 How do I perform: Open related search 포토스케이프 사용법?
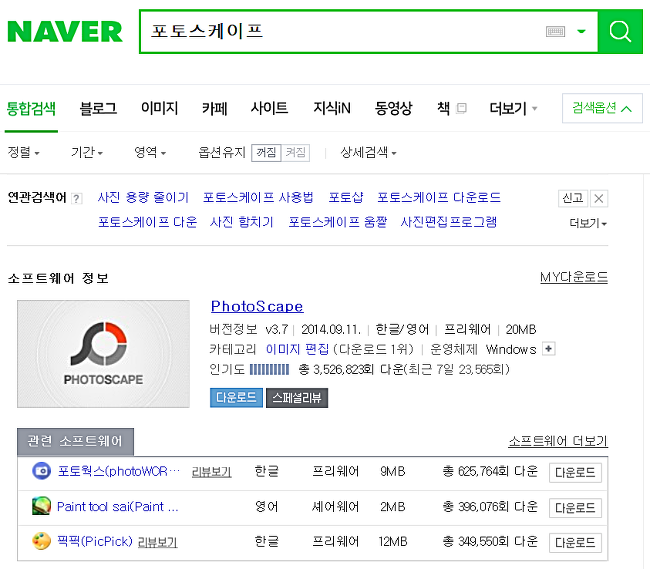point(258,197)
